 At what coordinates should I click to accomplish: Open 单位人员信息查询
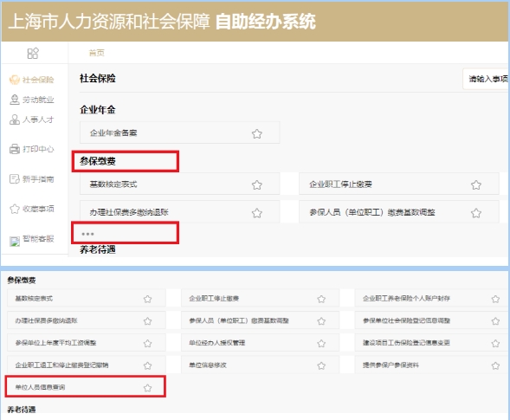[86, 387]
